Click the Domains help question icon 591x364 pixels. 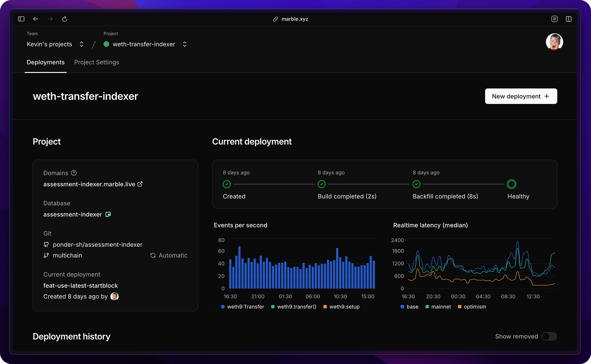pyautogui.click(x=74, y=173)
